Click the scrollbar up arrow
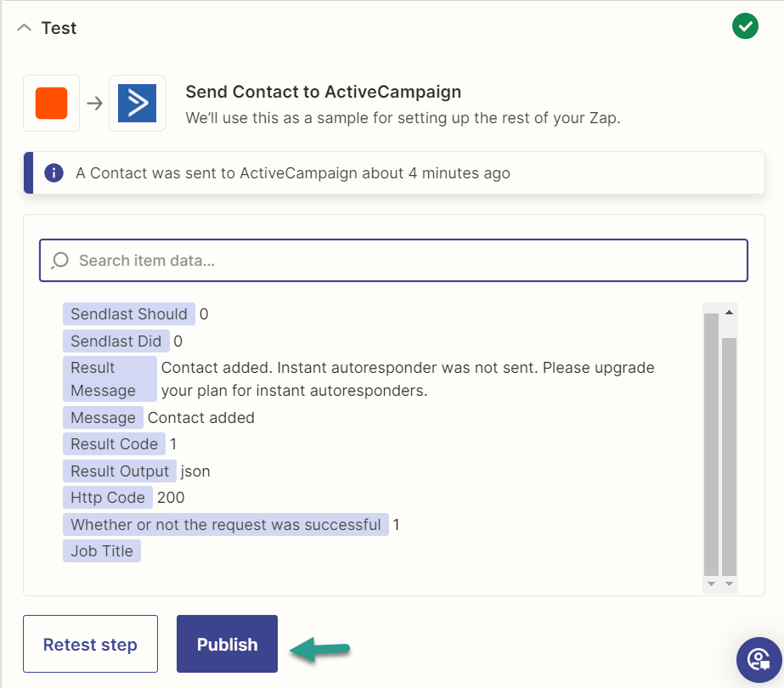The width and height of the screenshot is (784, 688). 729,313
